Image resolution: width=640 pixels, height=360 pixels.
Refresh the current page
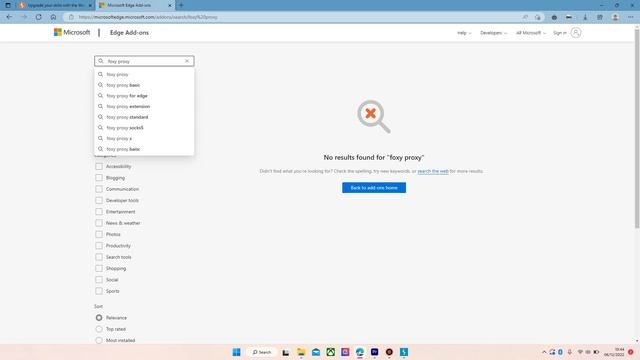pos(39,17)
